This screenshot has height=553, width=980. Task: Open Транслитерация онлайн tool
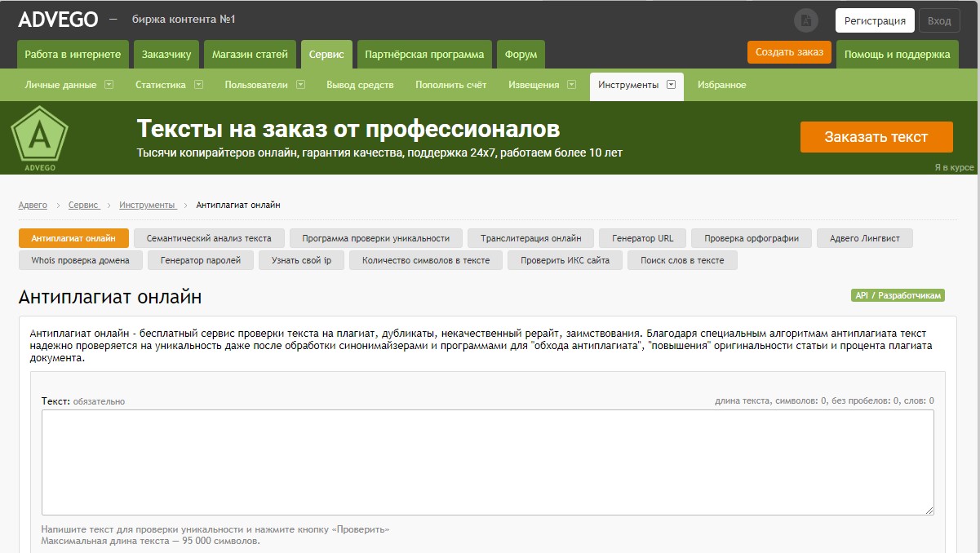tap(531, 238)
